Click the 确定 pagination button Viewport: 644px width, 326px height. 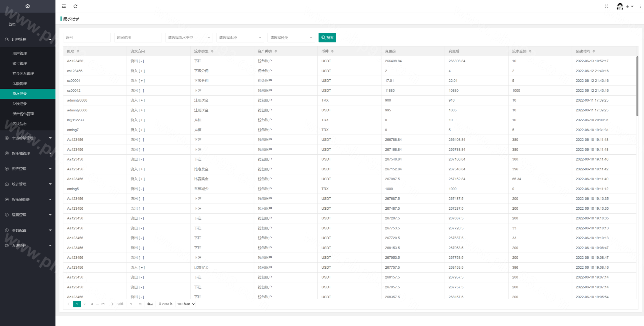[150, 304]
